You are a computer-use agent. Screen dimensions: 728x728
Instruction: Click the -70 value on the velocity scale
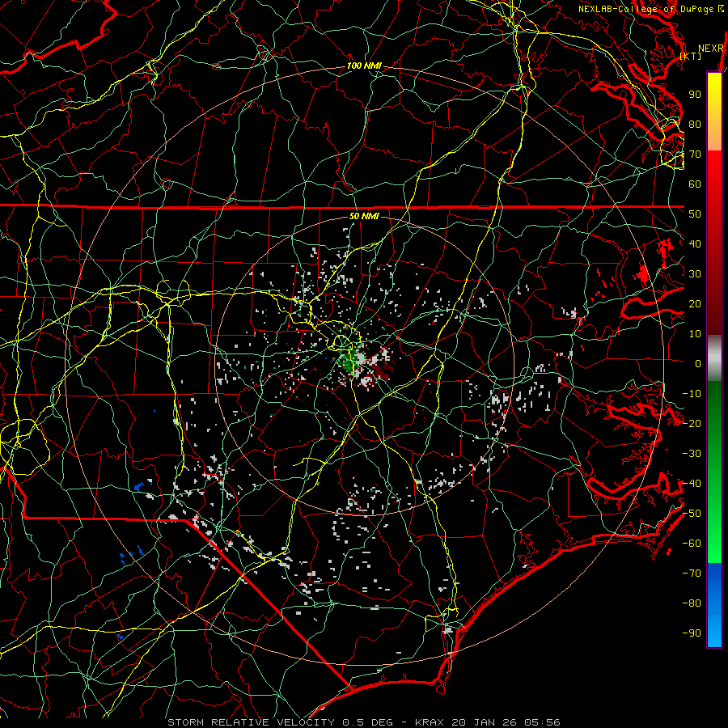[x=692, y=574]
